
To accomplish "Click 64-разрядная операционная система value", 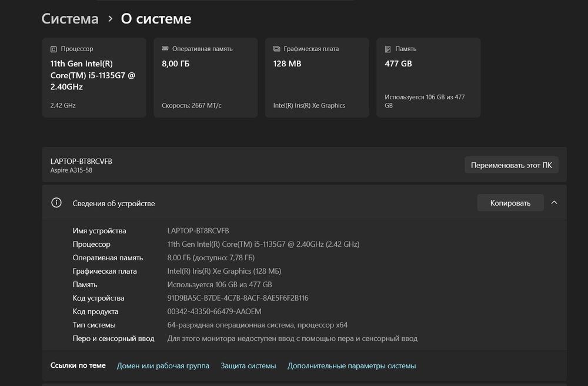I will [258, 325].
